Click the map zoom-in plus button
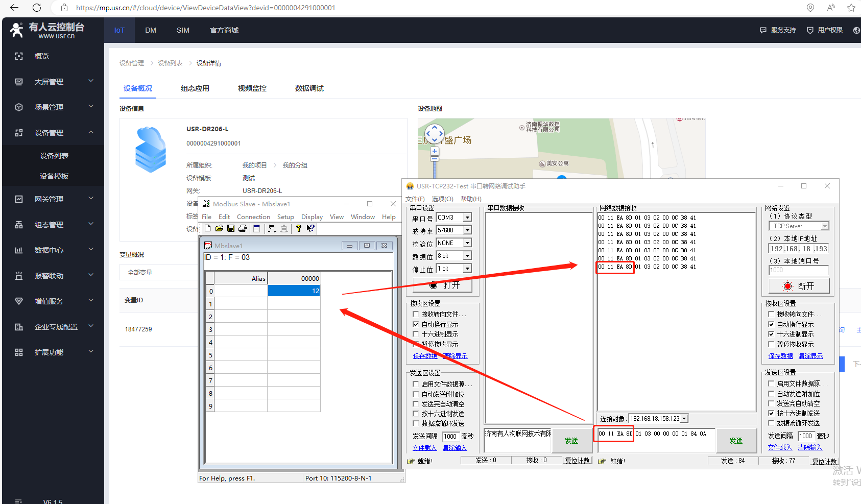The width and height of the screenshot is (861, 504). pos(435,151)
